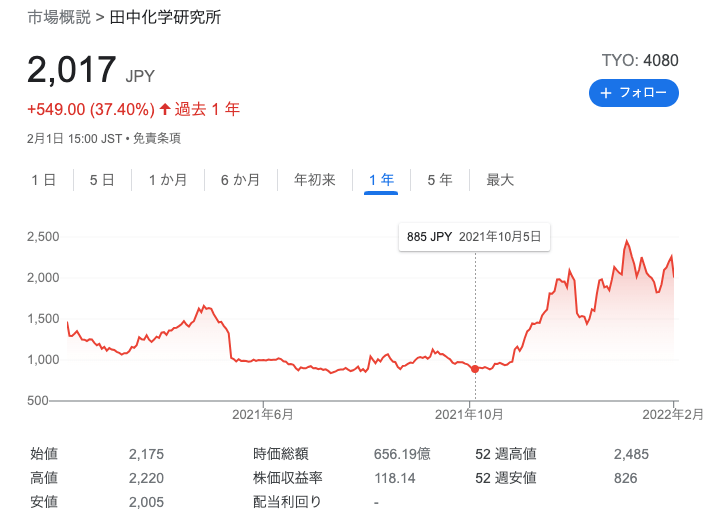This screenshot has height=524, width=714.
Task: Click the 株価収益率 value 118.14
Action: [395, 478]
